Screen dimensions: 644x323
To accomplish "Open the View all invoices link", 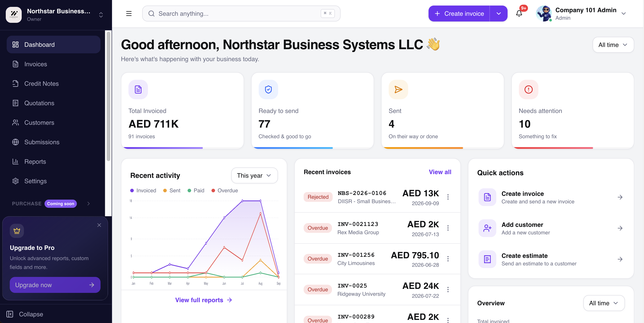I will (x=440, y=172).
